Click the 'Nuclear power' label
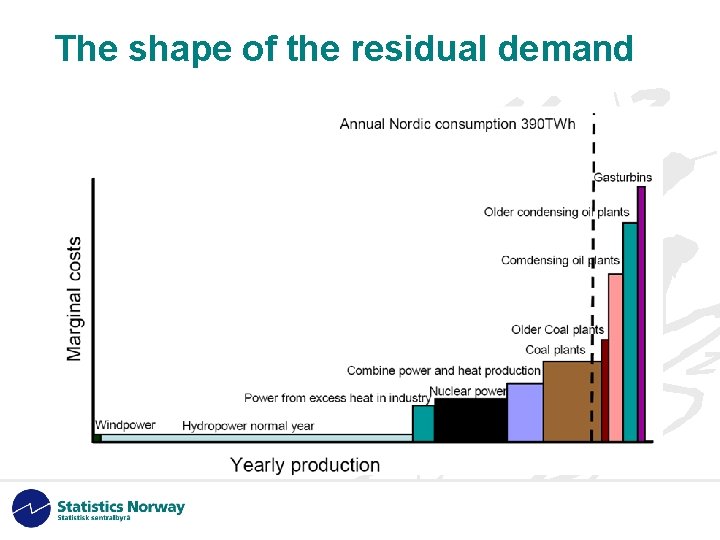This screenshot has height=540, width=720. pyautogui.click(x=467, y=391)
